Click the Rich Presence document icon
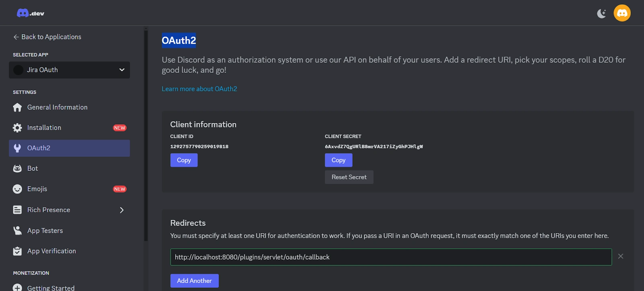Viewport: 644px width, 291px height. pos(17,210)
